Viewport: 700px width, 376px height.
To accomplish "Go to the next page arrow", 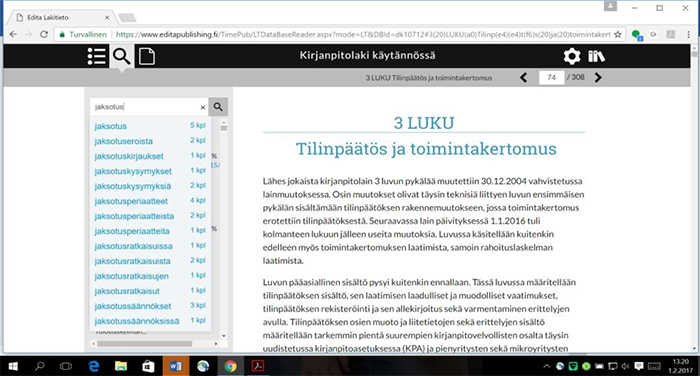I will pos(598,78).
